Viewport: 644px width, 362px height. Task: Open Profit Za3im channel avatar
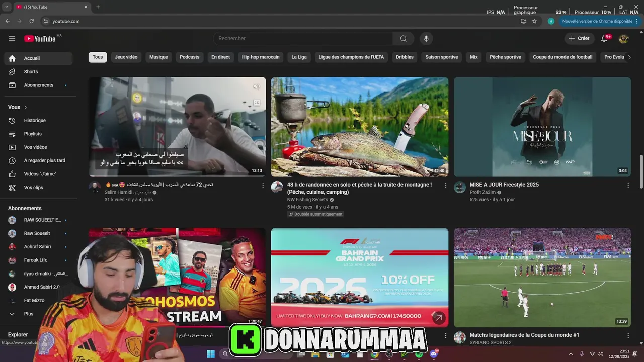tap(460, 187)
